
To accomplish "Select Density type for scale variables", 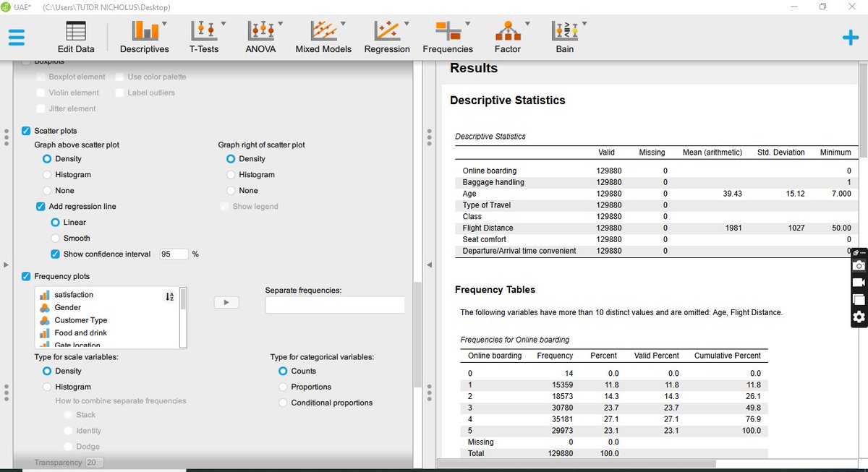I will (x=47, y=372).
